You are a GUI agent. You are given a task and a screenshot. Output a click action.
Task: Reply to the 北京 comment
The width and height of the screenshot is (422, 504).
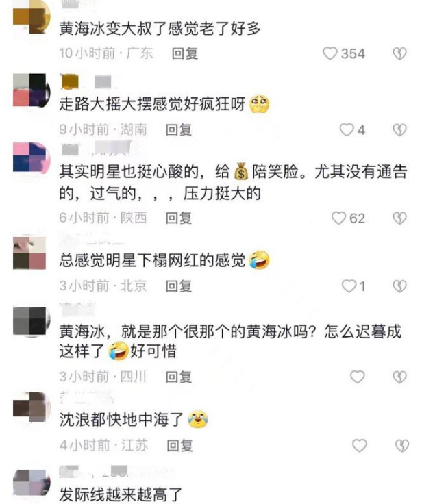[x=179, y=286]
